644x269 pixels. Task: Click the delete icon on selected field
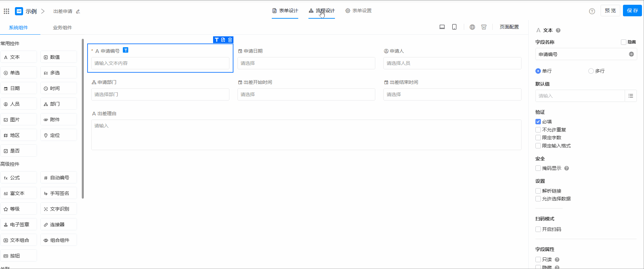(x=230, y=40)
